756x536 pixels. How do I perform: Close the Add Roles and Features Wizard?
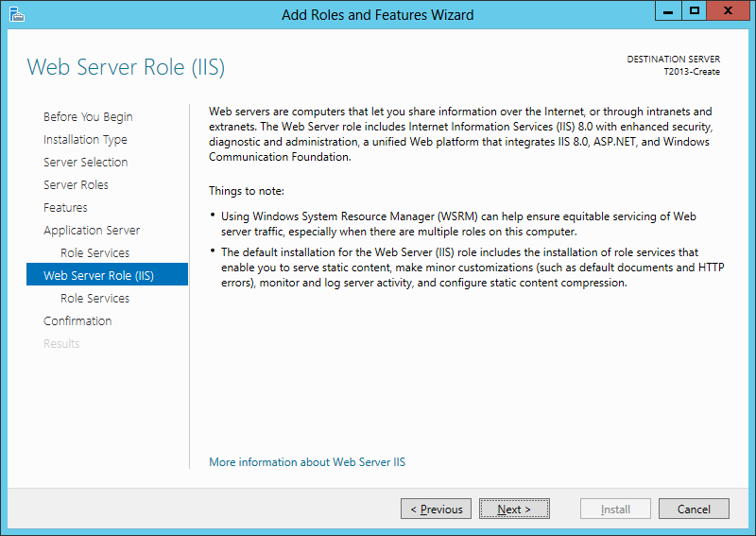(729, 11)
